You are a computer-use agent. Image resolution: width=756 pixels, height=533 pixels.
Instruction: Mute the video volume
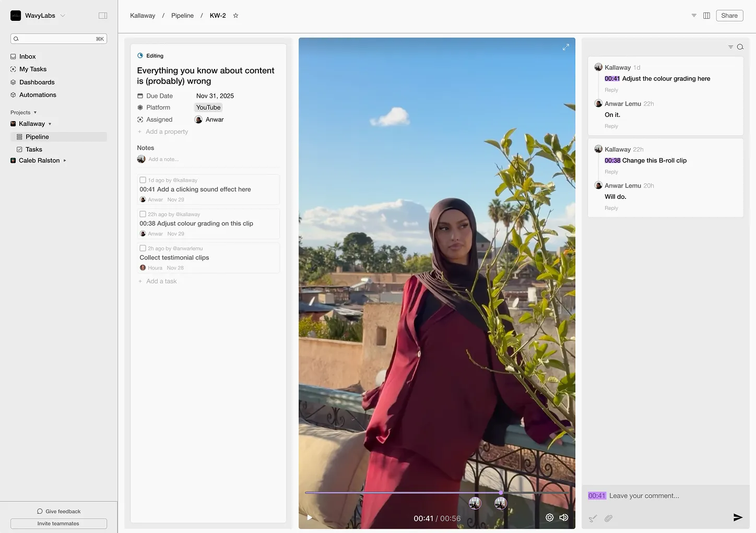coord(564,517)
